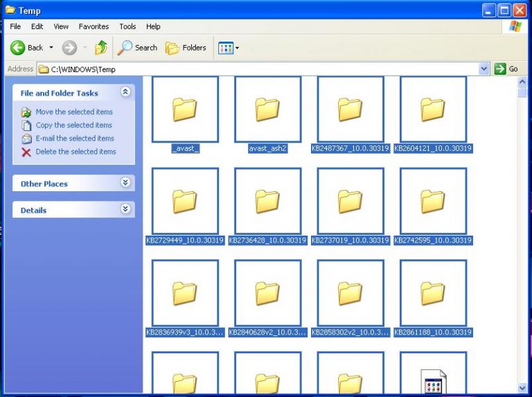Select the _avast_ folder icon
This screenshot has width=532, height=397.
click(185, 109)
